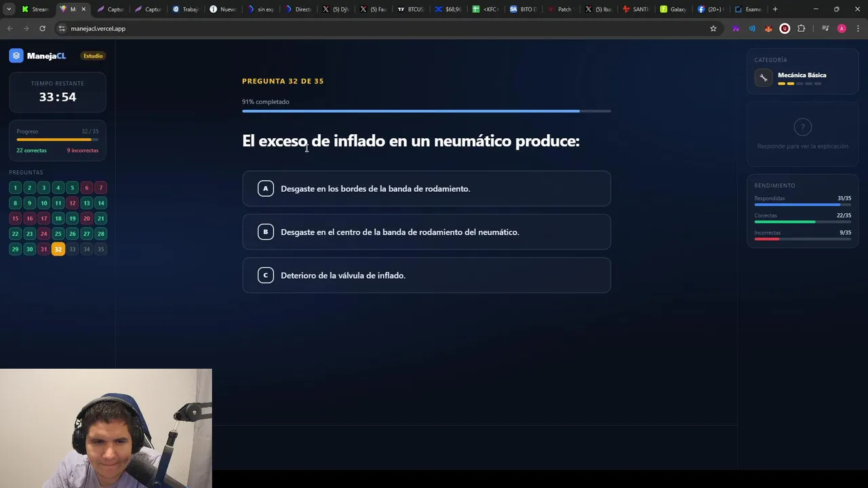Switch to the SANTA tab
Image resolution: width=868 pixels, height=488 pixels.
pyautogui.click(x=635, y=9)
